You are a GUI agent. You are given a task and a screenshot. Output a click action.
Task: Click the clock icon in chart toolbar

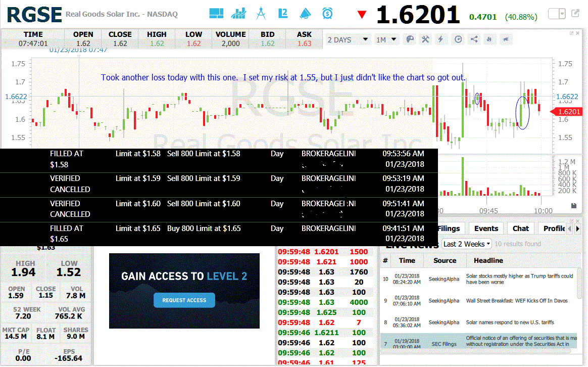point(458,39)
